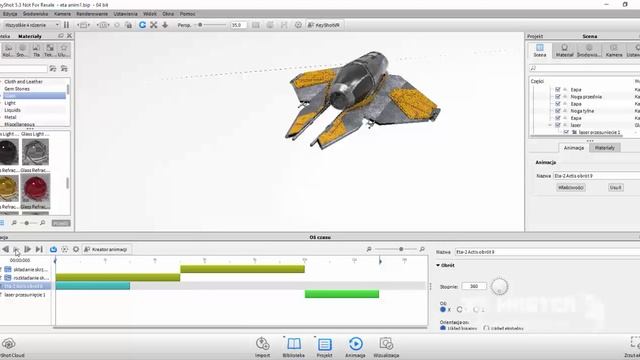The height and width of the screenshot is (360, 640).
Task: Open the Renderowanie menu
Action: coord(92,14)
